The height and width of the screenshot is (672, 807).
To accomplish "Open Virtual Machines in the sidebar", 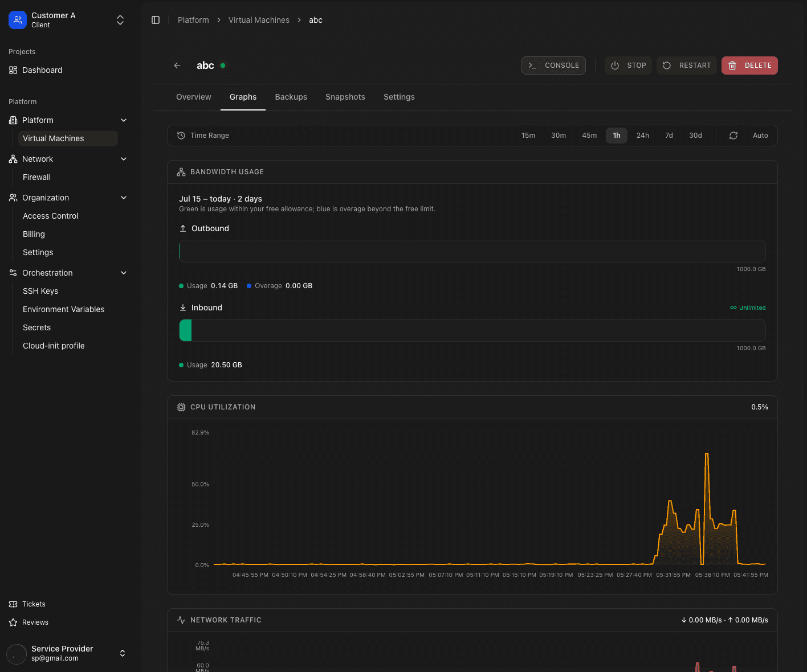I will coord(68,138).
